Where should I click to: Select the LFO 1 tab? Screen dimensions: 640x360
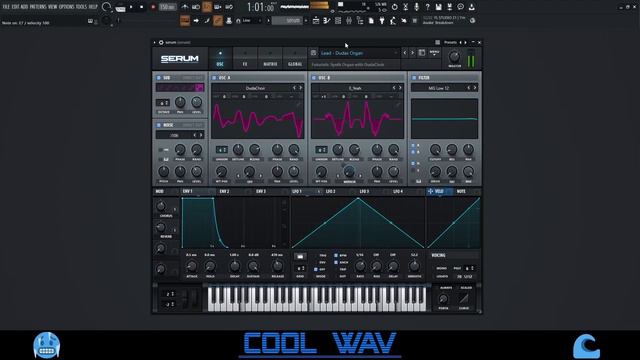tap(297, 191)
